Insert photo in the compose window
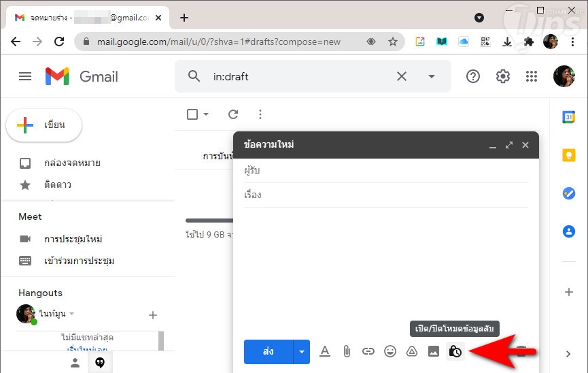Viewport: 588px width, 373px height. [x=434, y=352]
